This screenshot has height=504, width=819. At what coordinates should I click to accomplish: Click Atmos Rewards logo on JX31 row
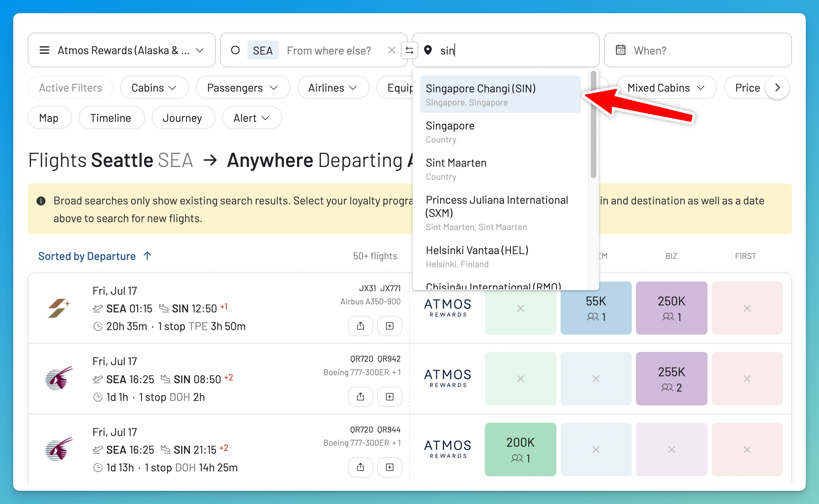click(448, 308)
